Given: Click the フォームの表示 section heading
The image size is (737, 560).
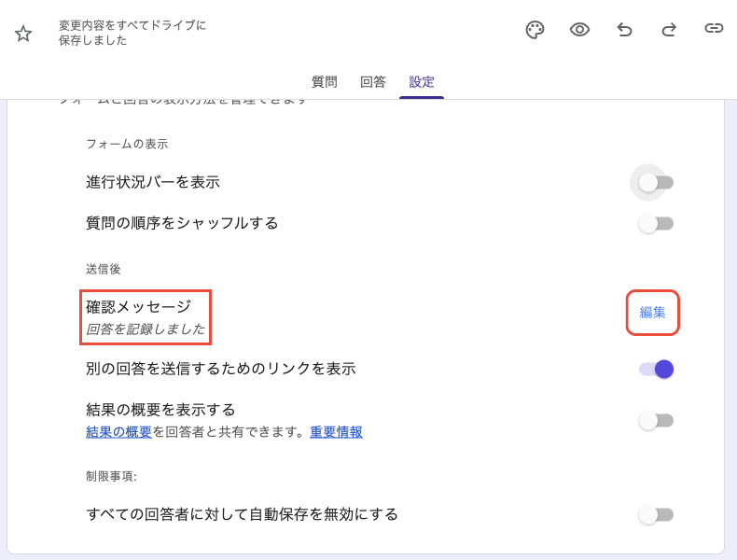Looking at the screenshot, I should [127, 144].
